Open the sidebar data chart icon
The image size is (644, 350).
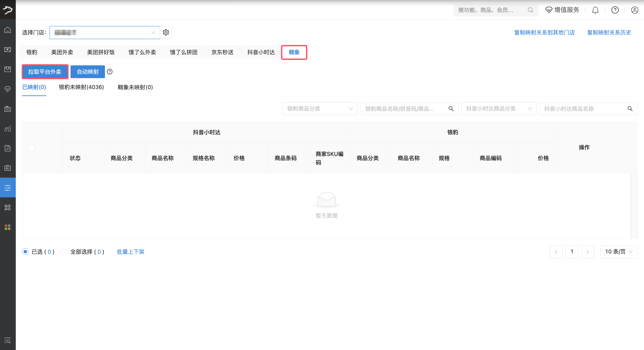pyautogui.click(x=7, y=129)
